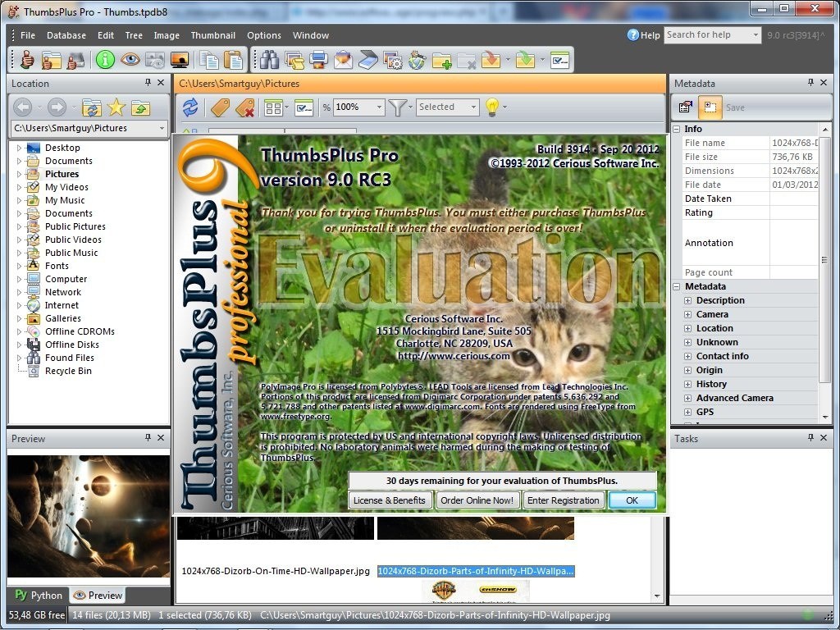Screen dimensions: 840x630
Task: Open the Thumbnail menu
Action: pyautogui.click(x=213, y=35)
